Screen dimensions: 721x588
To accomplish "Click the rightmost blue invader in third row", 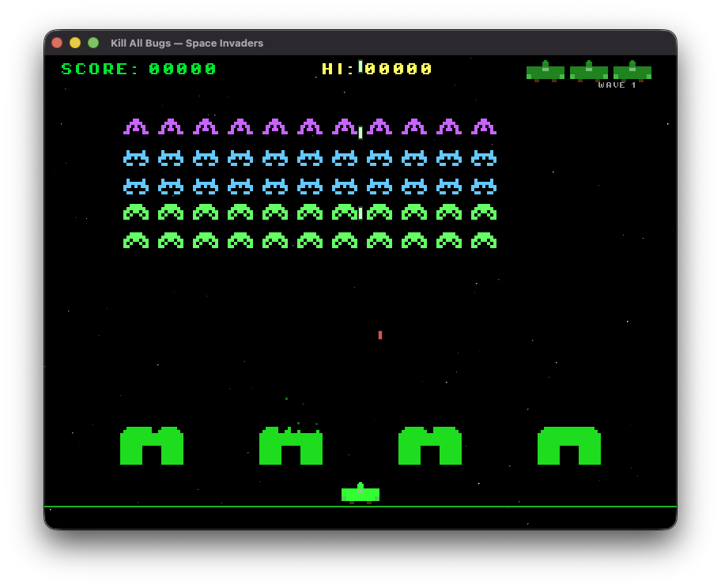I will (x=484, y=187).
